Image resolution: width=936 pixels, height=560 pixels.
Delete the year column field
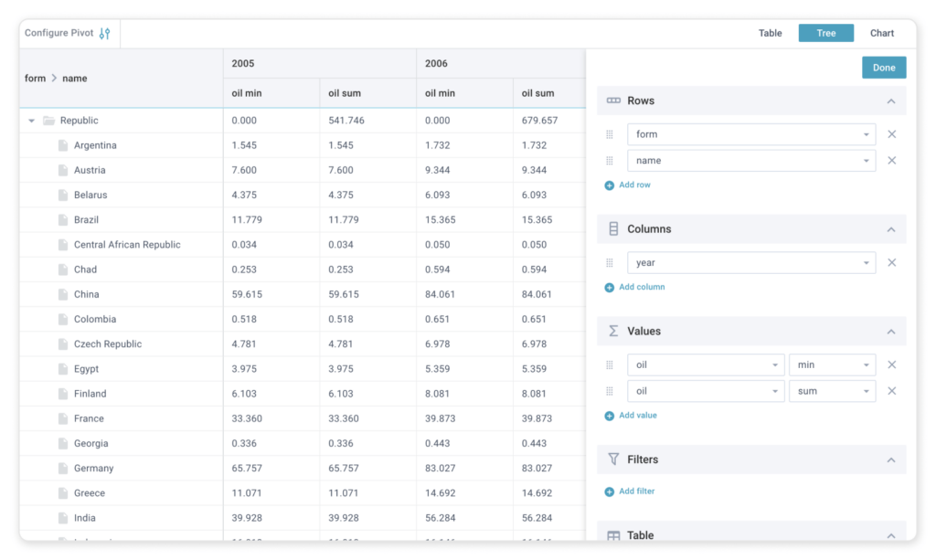click(891, 263)
